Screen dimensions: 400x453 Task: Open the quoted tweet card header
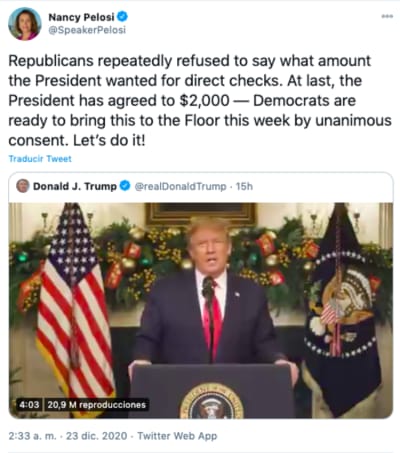(201, 186)
